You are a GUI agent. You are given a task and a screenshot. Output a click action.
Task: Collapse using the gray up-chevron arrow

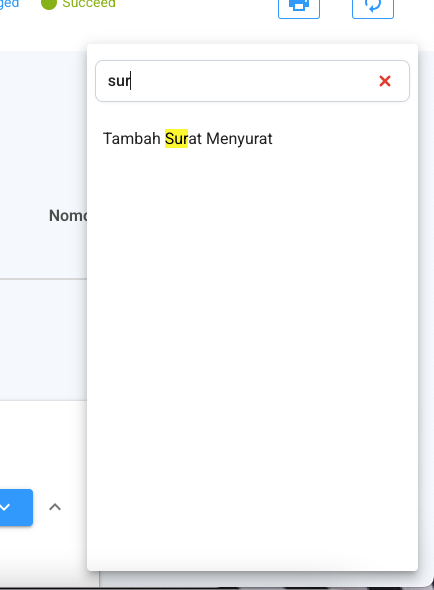(55, 507)
